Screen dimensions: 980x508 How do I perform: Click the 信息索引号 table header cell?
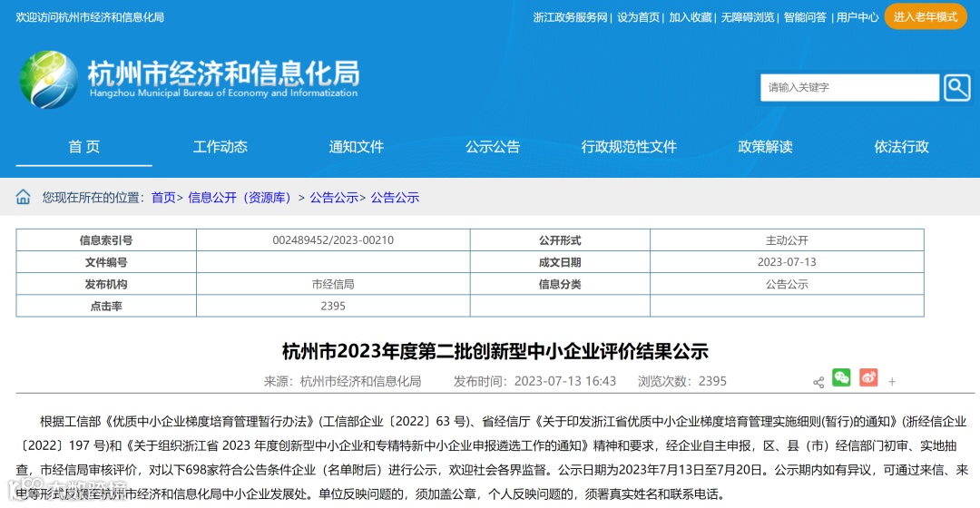106,240
